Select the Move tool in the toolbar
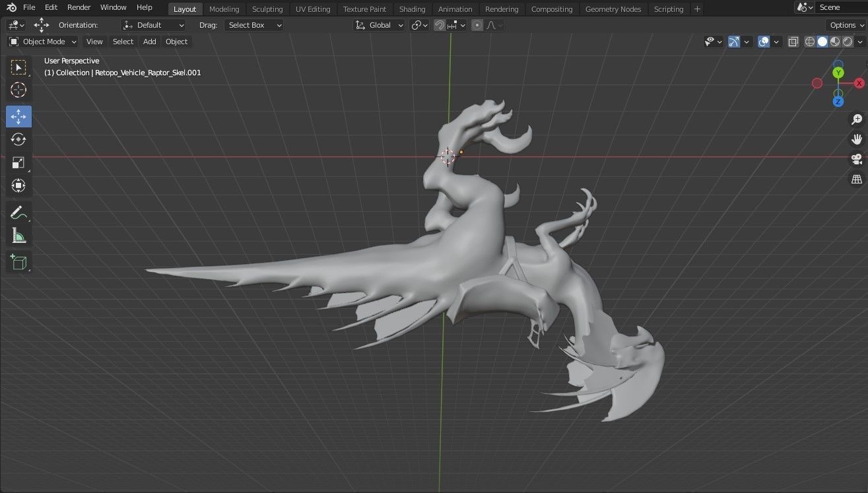This screenshot has width=868, height=493. [18, 116]
